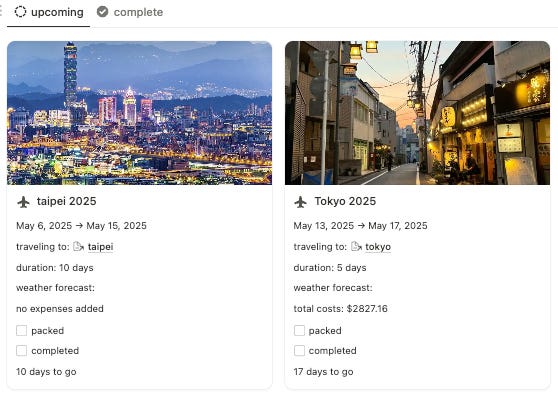Check the completed box on Tokyo card
This screenshot has height=409, width=558.
pyautogui.click(x=299, y=351)
